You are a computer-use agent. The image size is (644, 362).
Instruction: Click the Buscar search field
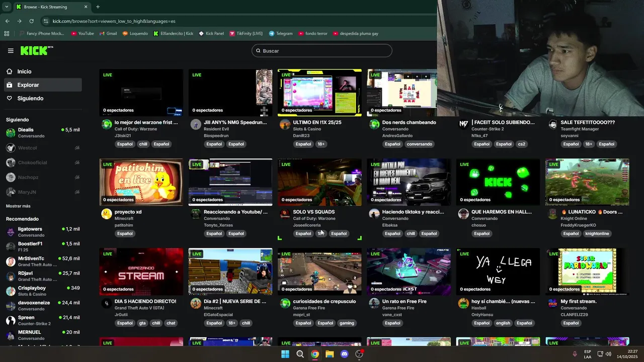pyautogui.click(x=321, y=51)
